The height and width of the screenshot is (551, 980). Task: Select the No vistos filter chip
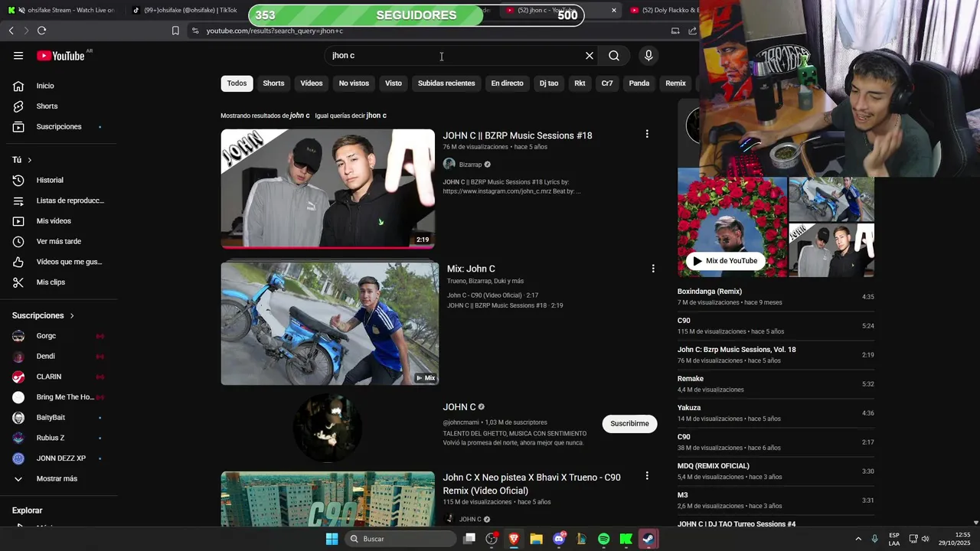pos(354,83)
